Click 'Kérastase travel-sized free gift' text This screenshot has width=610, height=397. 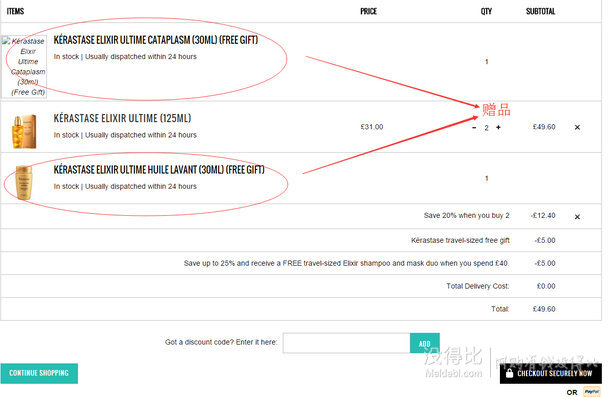tap(460, 241)
